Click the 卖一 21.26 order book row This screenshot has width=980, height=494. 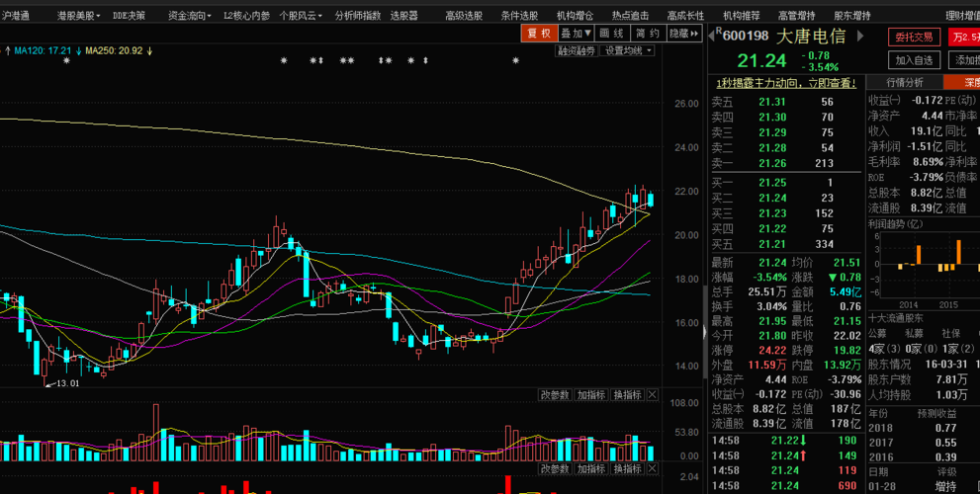786,163
